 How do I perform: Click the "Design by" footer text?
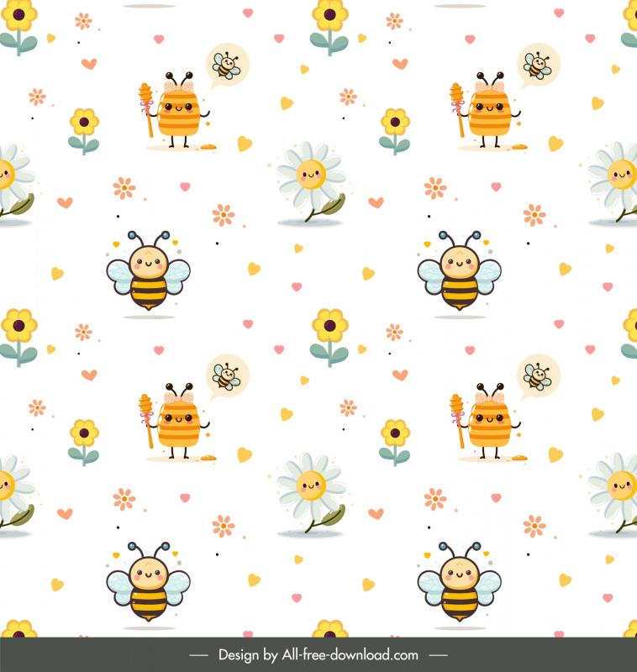click(x=248, y=654)
